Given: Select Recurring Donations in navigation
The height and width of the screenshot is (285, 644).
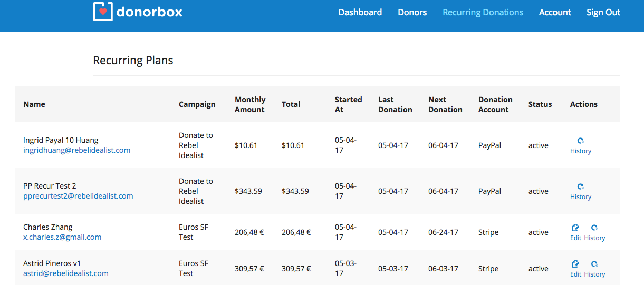Looking at the screenshot, I should click(x=483, y=12).
